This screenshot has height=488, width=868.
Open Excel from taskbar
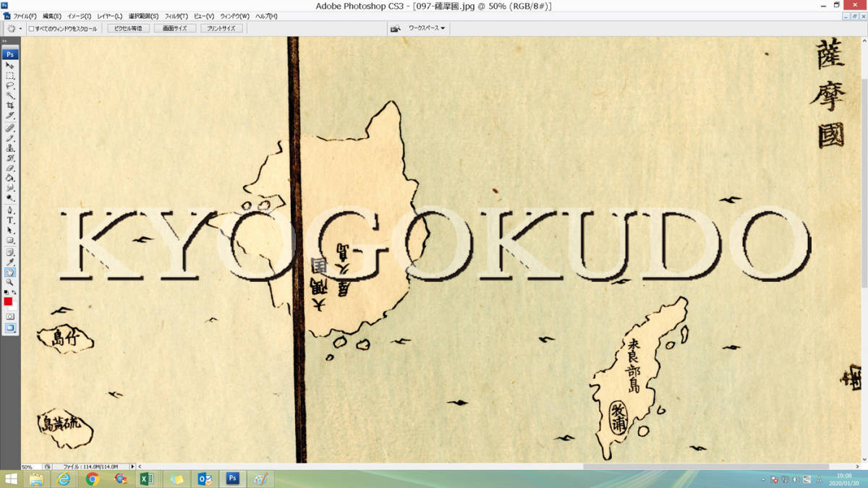(x=148, y=479)
